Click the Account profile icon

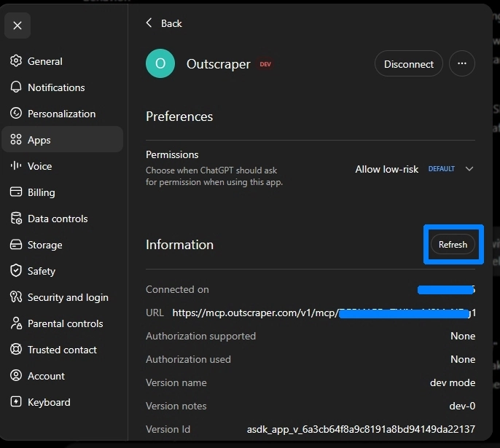click(x=16, y=376)
